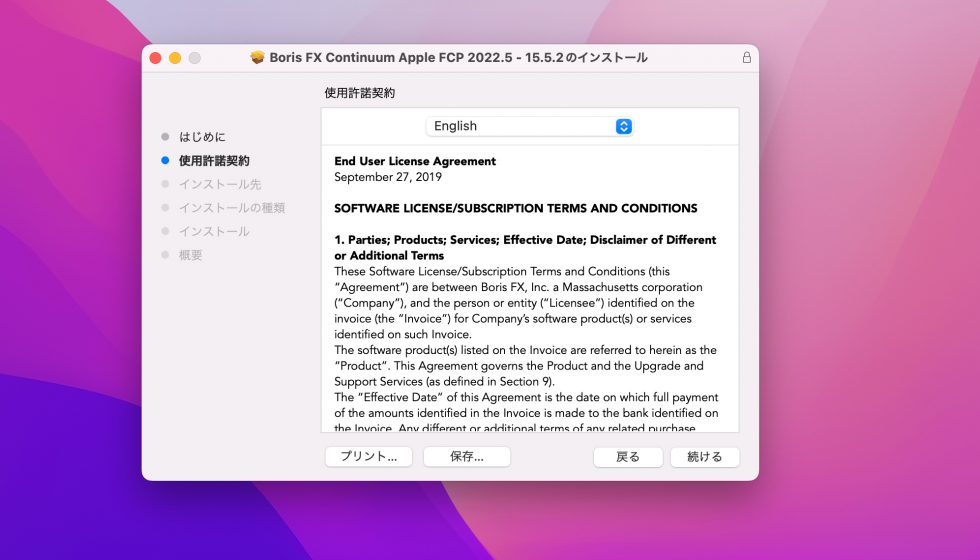Close the installer window with red button

point(156,58)
